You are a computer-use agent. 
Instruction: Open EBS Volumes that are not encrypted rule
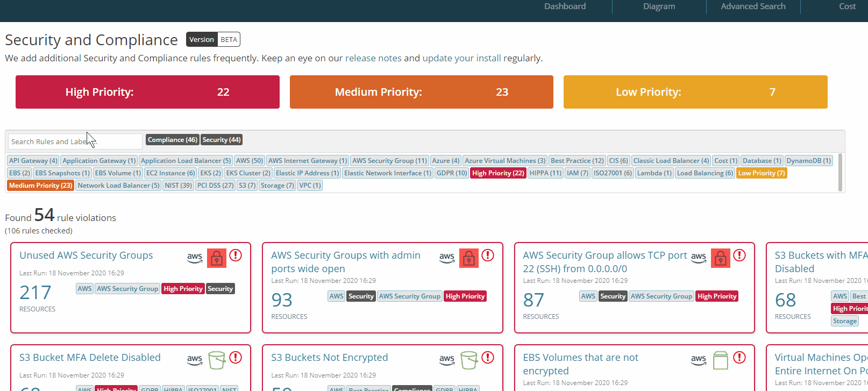581,364
